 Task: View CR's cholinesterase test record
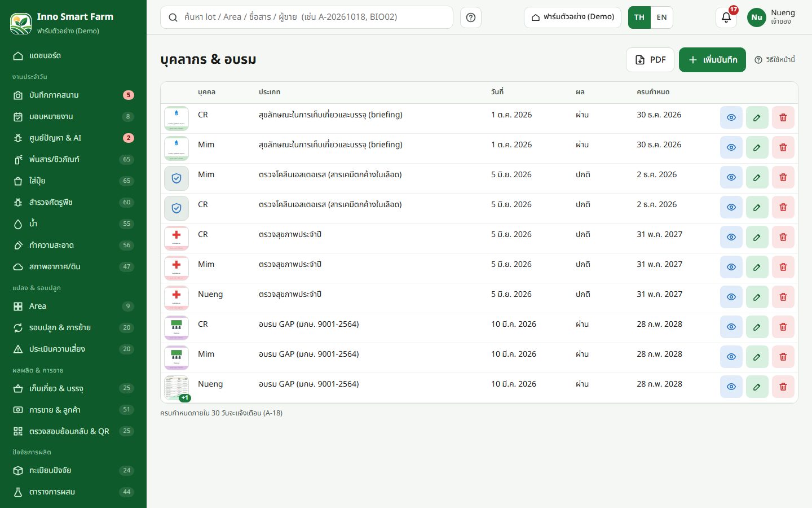731,207
